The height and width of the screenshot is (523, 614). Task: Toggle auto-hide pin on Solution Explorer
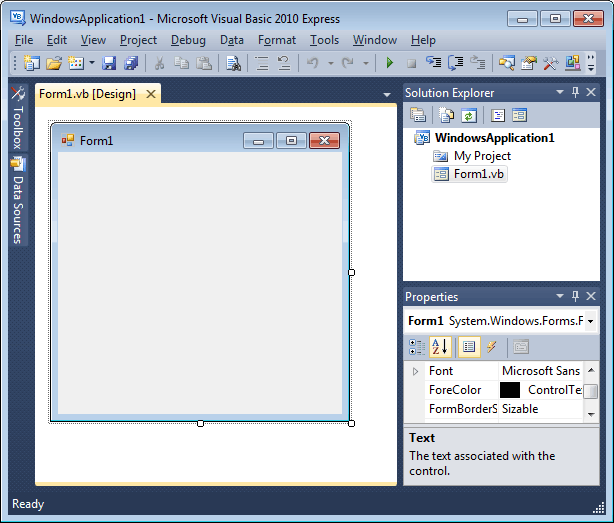[575, 92]
